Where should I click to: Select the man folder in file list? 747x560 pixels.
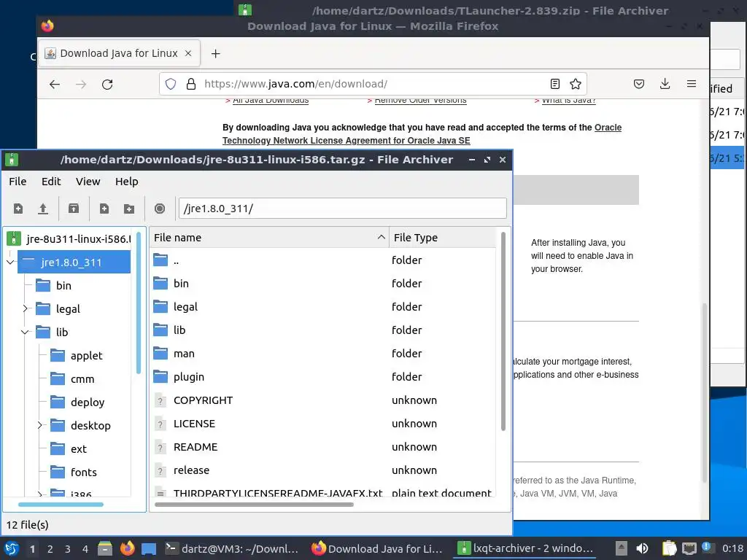324,354
